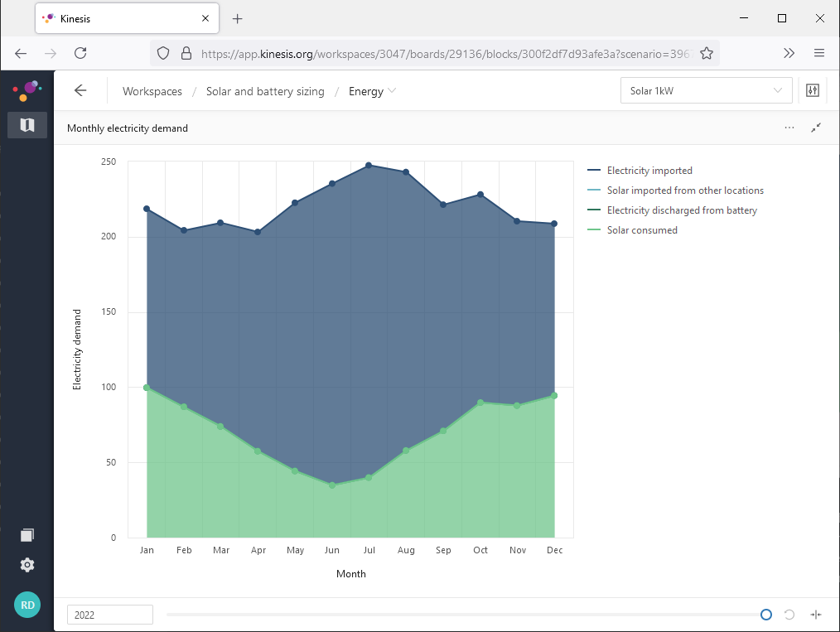Click the split icon beside the time slider
Image resolution: width=840 pixels, height=632 pixels.
(x=816, y=615)
